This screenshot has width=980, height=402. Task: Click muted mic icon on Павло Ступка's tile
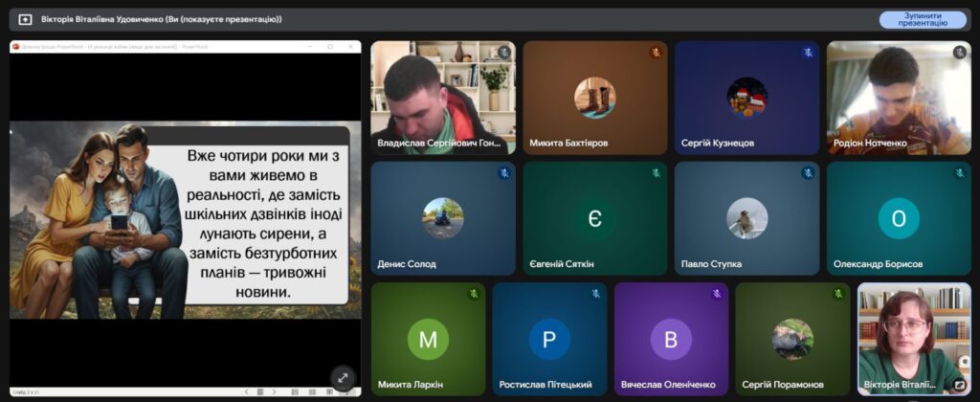[x=808, y=173]
